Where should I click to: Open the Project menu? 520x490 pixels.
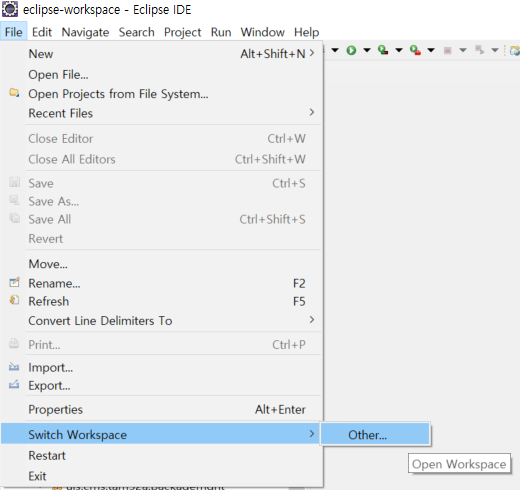pos(182,32)
